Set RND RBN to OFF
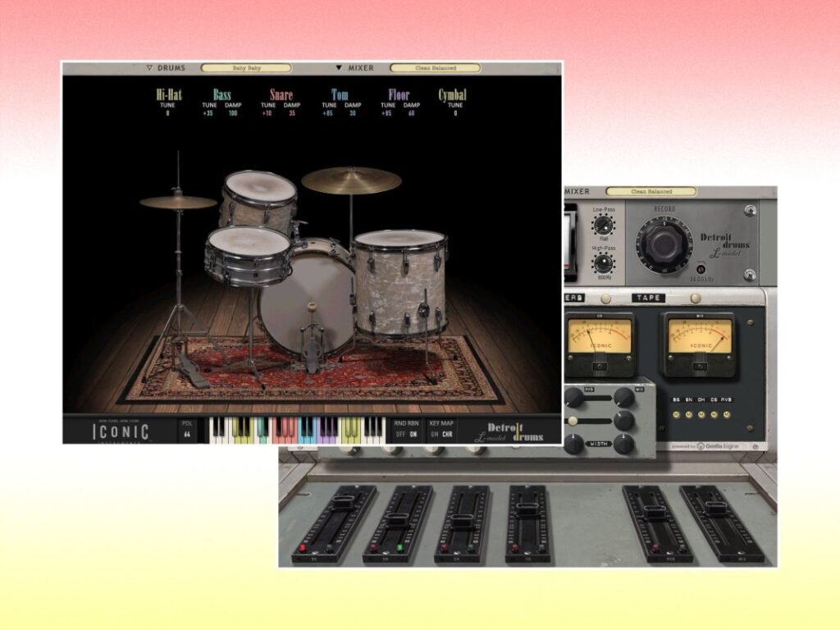 399,435
